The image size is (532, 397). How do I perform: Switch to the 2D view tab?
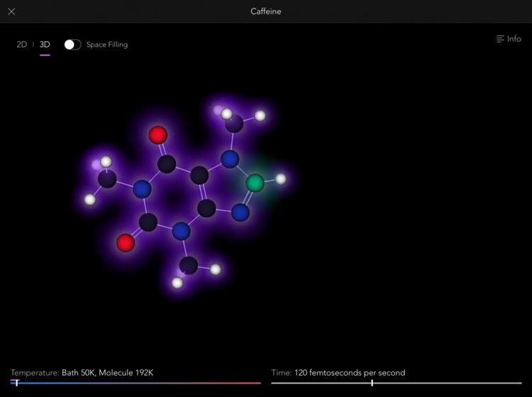click(22, 45)
